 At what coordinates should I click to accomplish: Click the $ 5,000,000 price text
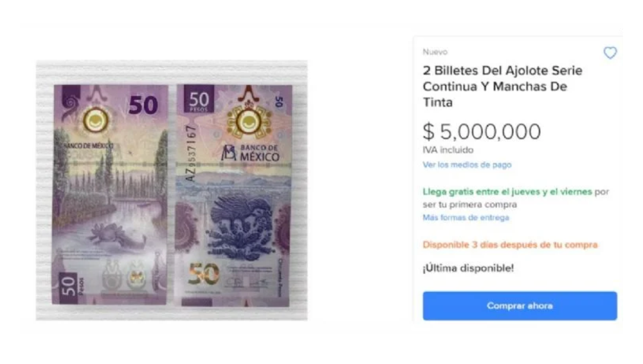tap(482, 132)
